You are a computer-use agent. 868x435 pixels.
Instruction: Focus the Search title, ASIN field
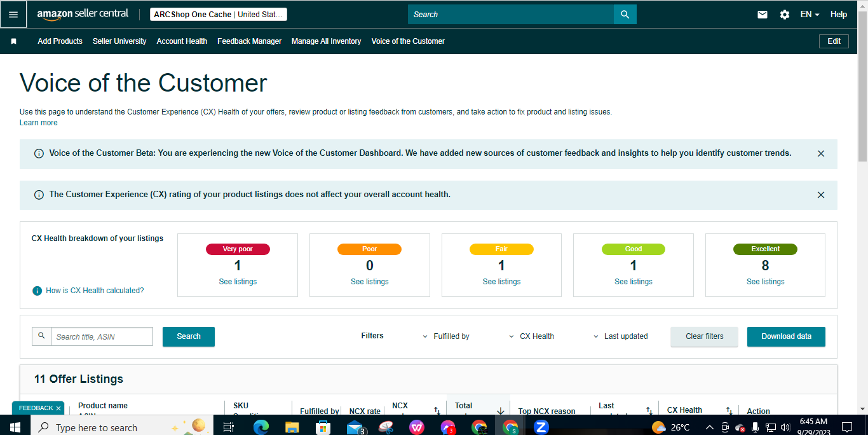(102, 336)
